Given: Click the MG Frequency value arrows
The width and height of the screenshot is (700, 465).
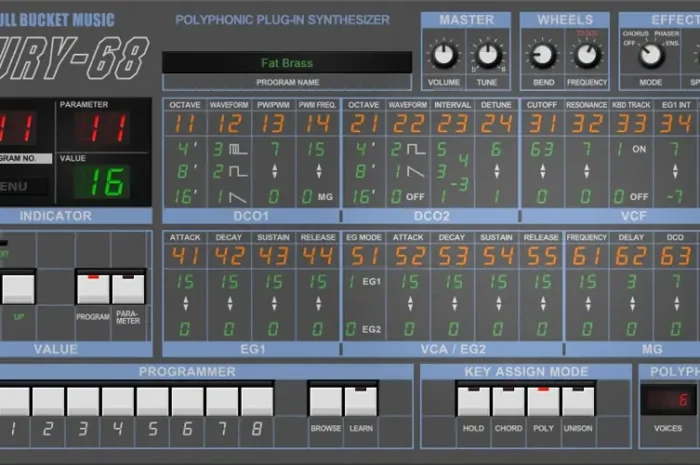Looking at the screenshot, I should (588, 304).
